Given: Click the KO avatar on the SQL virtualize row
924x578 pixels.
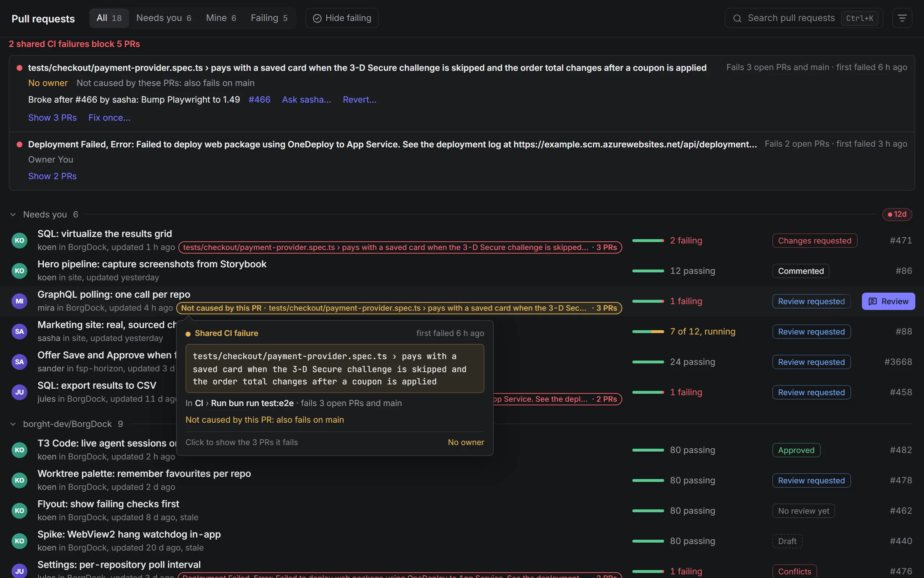Looking at the screenshot, I should [19, 241].
